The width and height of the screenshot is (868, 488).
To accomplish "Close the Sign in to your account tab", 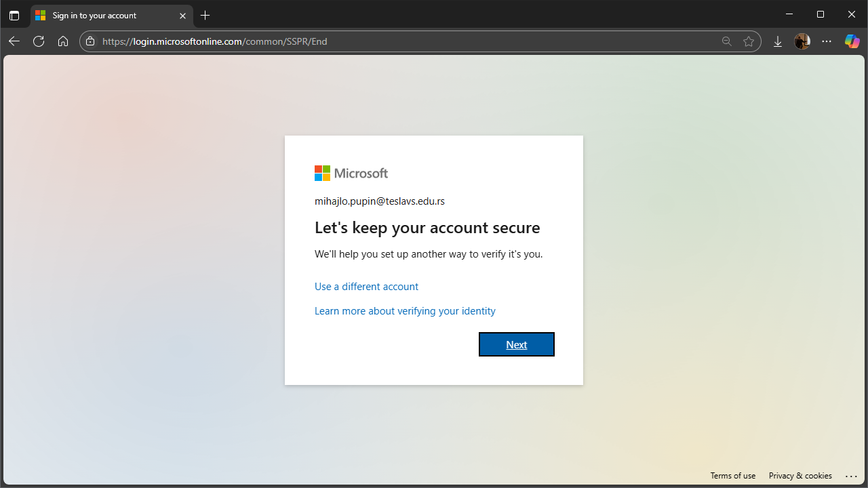I will pyautogui.click(x=182, y=16).
